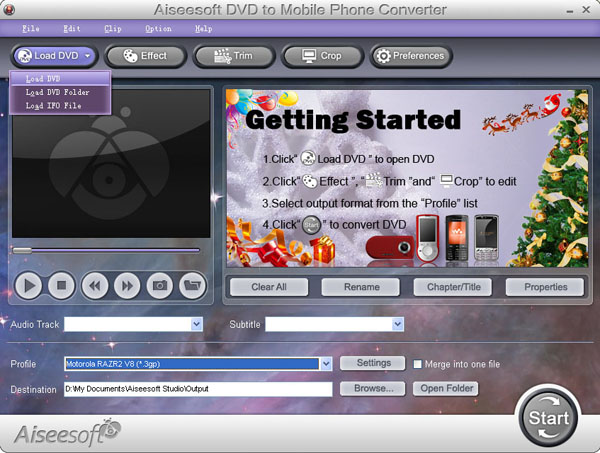
Task: Expand the Profile dropdown arrow
Action: point(326,364)
